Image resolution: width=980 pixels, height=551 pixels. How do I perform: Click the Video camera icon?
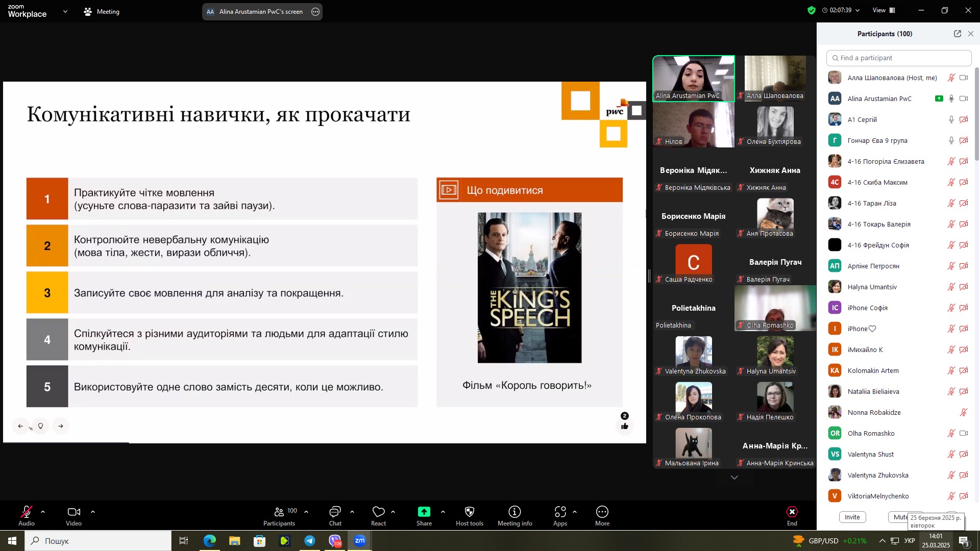[73, 512]
